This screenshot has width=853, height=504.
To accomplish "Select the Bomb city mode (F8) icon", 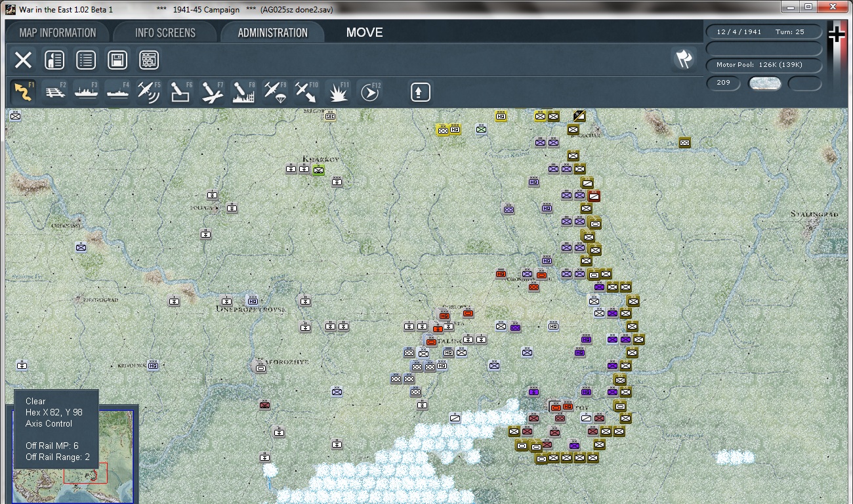I will click(243, 93).
